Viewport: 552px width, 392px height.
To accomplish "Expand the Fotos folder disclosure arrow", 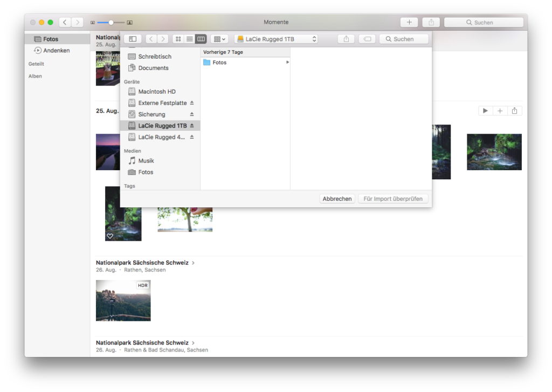I will pyautogui.click(x=287, y=62).
